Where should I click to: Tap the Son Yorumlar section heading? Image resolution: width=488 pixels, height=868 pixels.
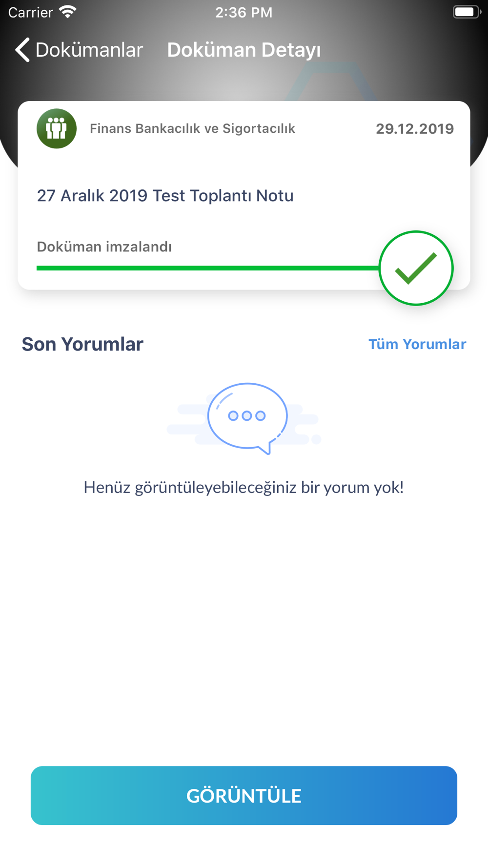[x=82, y=344]
